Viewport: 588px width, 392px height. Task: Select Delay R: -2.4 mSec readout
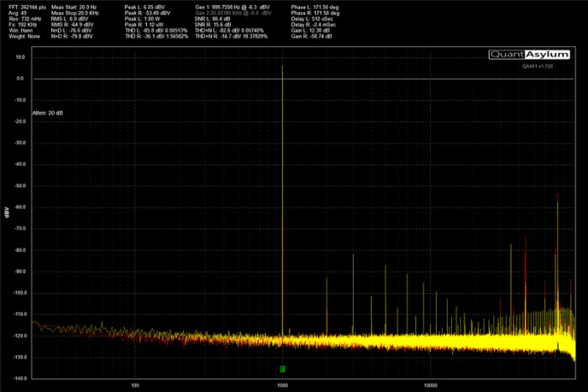point(312,24)
